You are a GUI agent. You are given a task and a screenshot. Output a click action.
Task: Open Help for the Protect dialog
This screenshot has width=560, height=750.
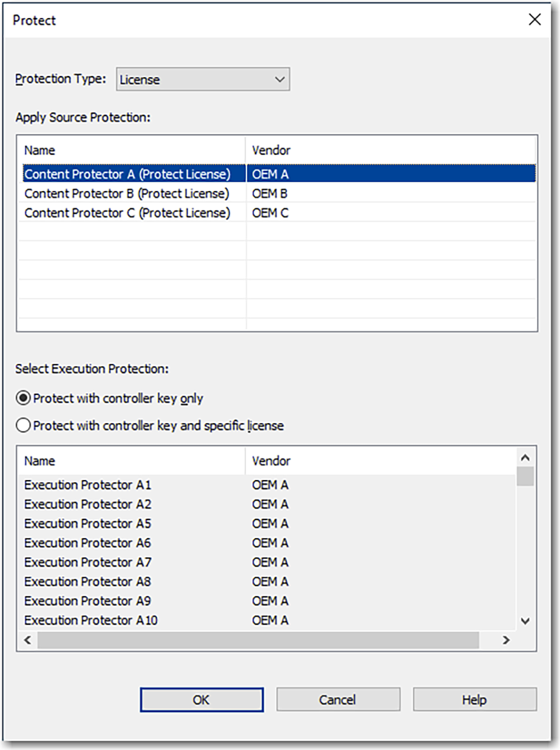coord(474,700)
